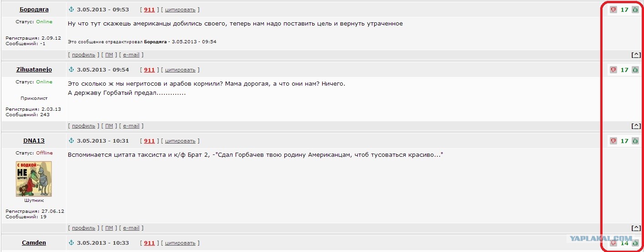Image resolution: width=644 pixels, height=252 pixels.
Task: Click anchor icon beside Camden's post date
Action: click(71, 243)
